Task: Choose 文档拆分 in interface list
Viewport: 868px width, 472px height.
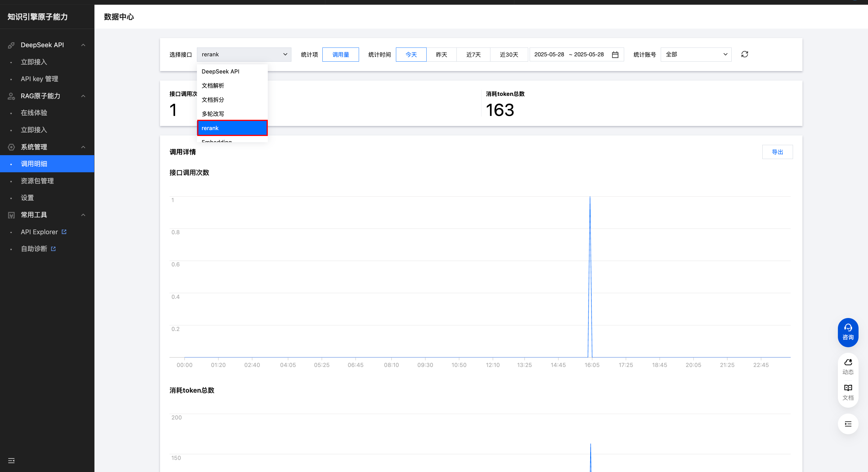Action: click(x=232, y=100)
